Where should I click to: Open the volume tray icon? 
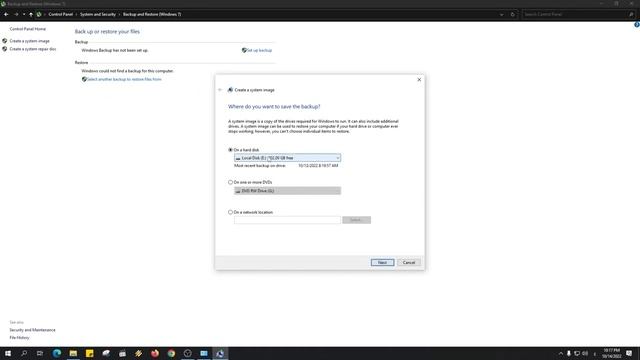pos(585,353)
